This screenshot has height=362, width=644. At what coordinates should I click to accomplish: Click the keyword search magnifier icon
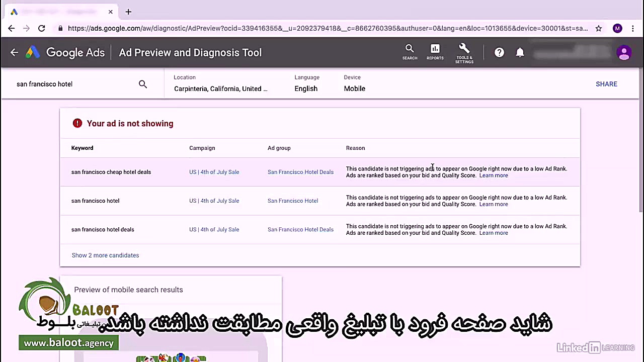(x=143, y=84)
